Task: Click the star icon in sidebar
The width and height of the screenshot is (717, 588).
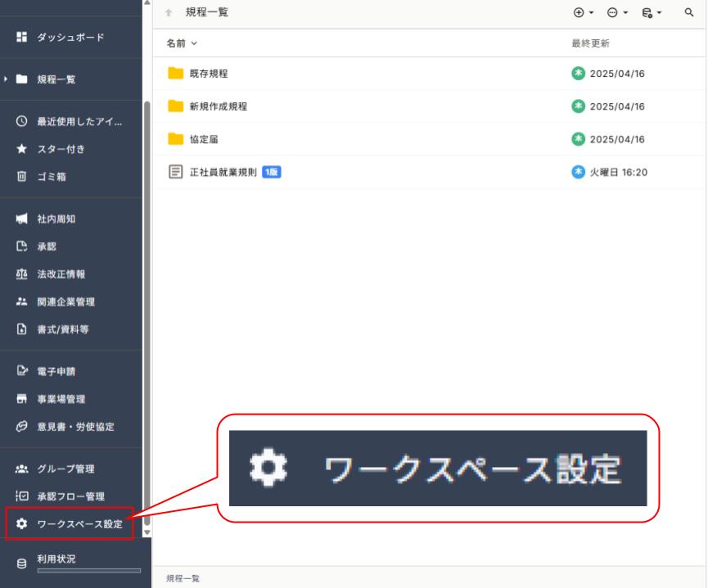Action: (x=21, y=149)
